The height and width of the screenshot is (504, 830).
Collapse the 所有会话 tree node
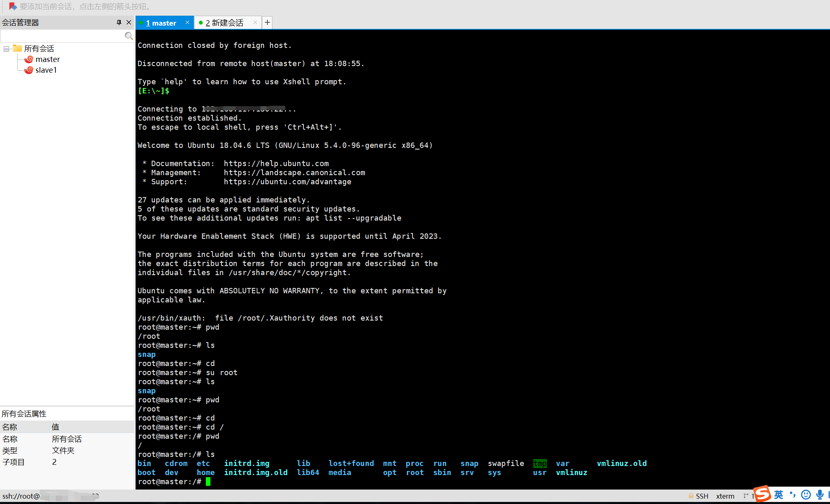pyautogui.click(x=6, y=49)
